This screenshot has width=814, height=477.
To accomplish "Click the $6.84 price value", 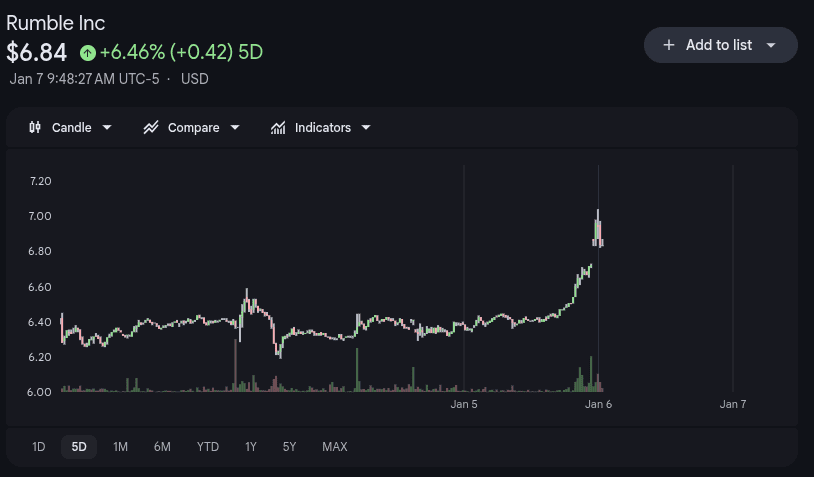I will pyautogui.click(x=36, y=52).
